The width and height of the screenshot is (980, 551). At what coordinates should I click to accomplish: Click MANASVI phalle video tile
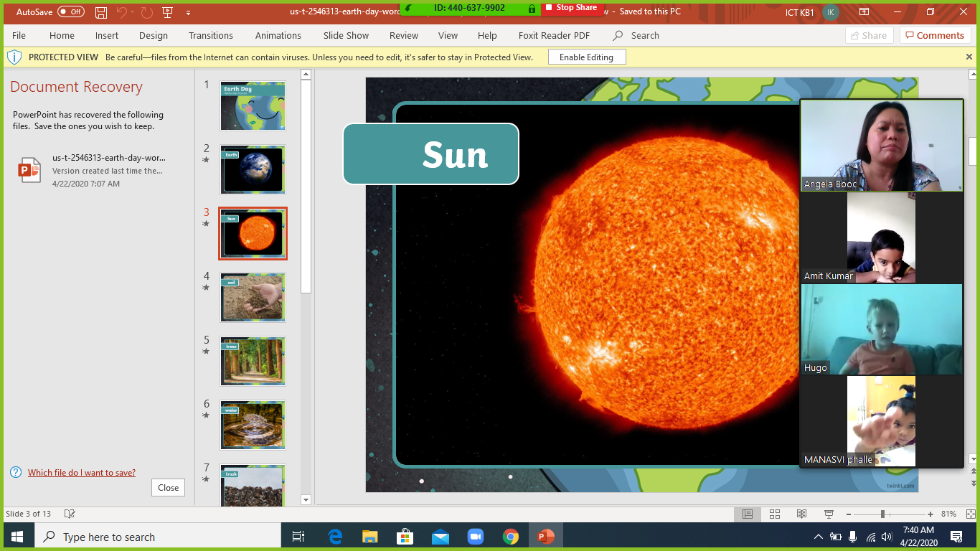[882, 421]
